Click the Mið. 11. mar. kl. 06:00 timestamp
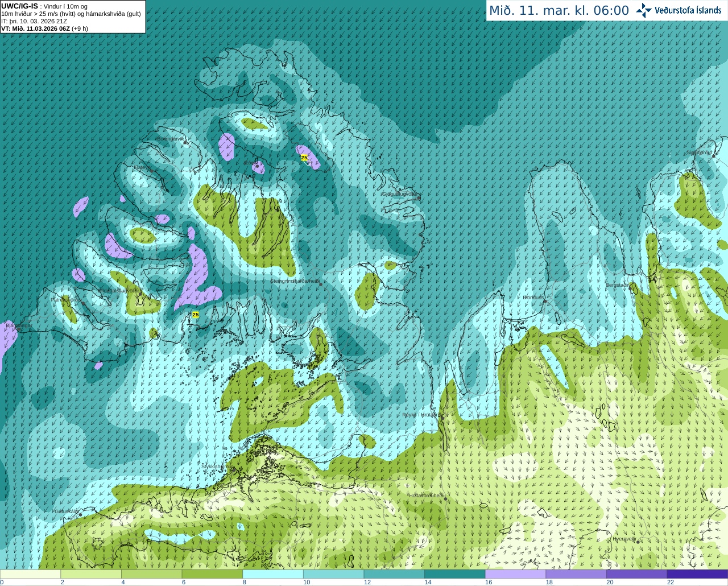Image resolution: width=728 pixels, height=586 pixels. click(559, 11)
